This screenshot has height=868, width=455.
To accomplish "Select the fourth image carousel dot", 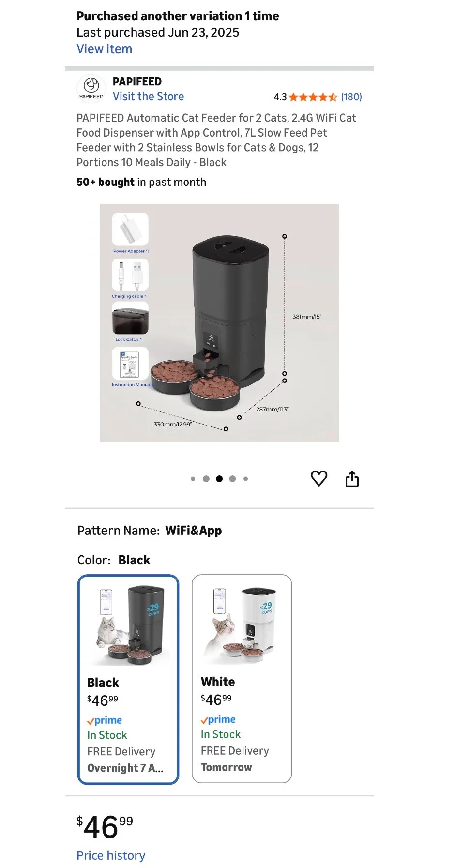I will tap(232, 479).
